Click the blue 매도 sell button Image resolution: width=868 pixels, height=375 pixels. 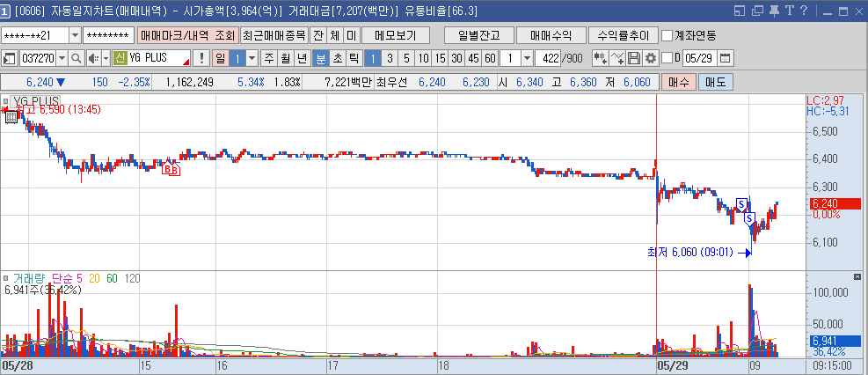(716, 83)
